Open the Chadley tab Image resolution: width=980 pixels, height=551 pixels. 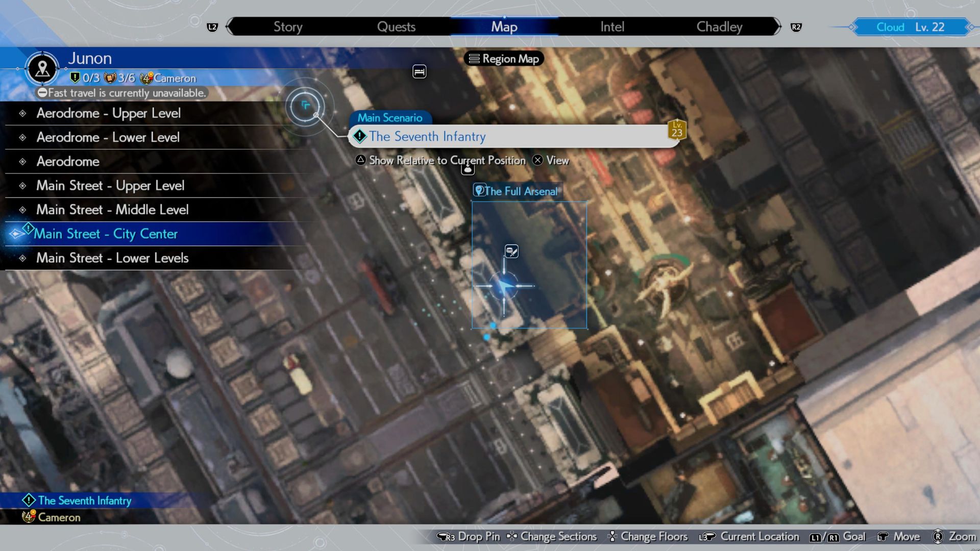tap(719, 27)
